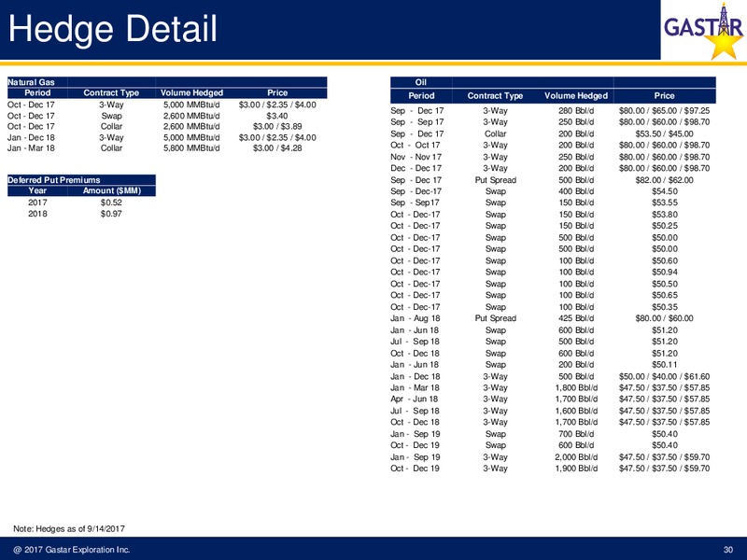
Task: Select the swap price "$53.55"
Action: [x=664, y=203]
